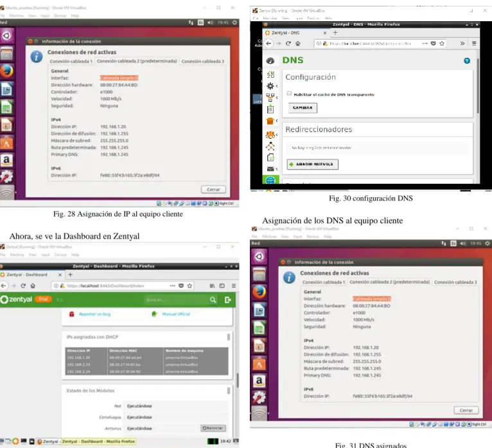Image resolution: width=492 pixels, height=448 pixels.
Task: Go home in the Dashboard Firefox window
Action: (33, 285)
